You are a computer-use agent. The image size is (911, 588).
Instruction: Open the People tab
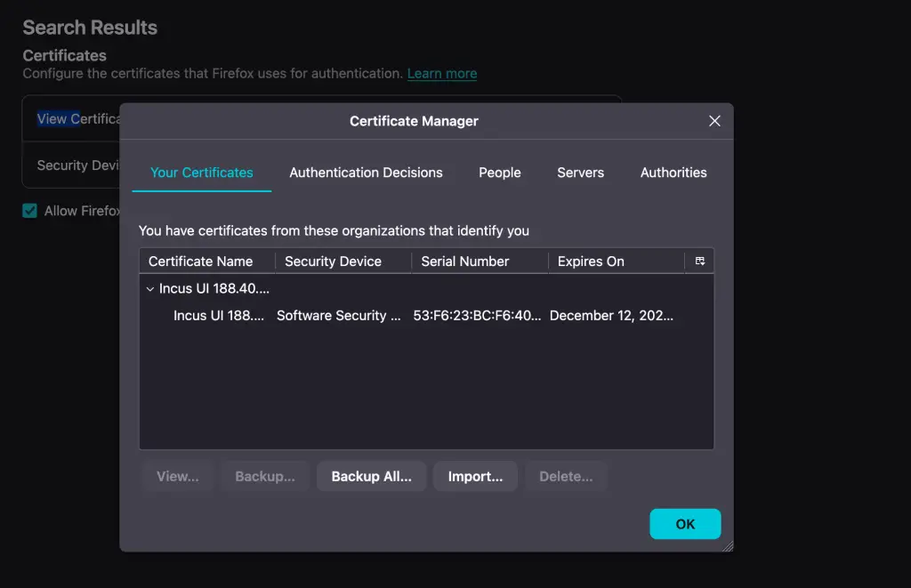499,173
